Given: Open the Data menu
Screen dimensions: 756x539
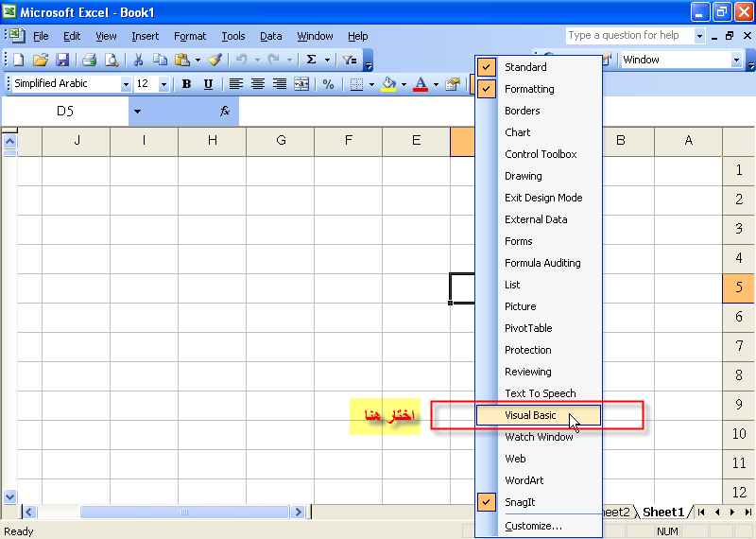Looking at the screenshot, I should pyautogui.click(x=270, y=36).
